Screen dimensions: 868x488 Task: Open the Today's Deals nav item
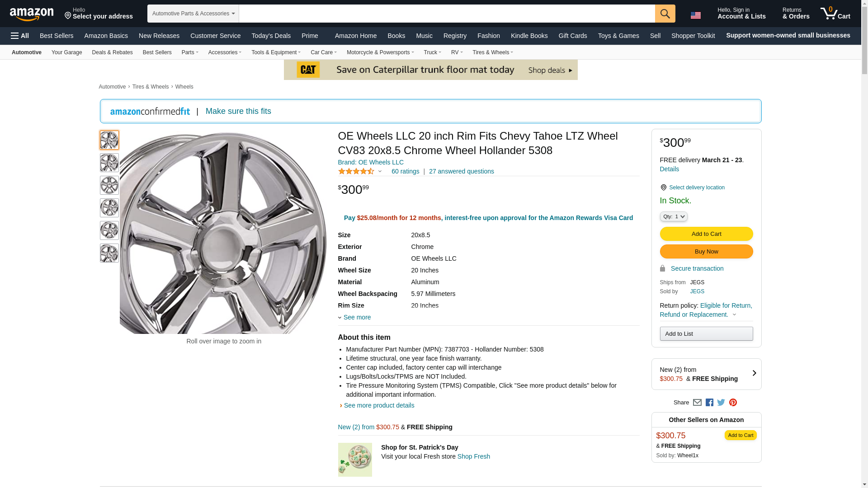(271, 36)
